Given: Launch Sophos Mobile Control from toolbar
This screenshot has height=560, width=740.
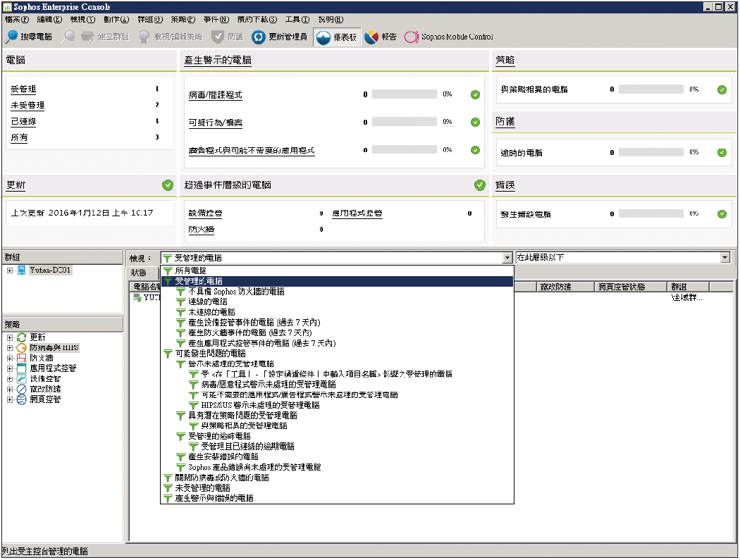Looking at the screenshot, I should coord(448,37).
